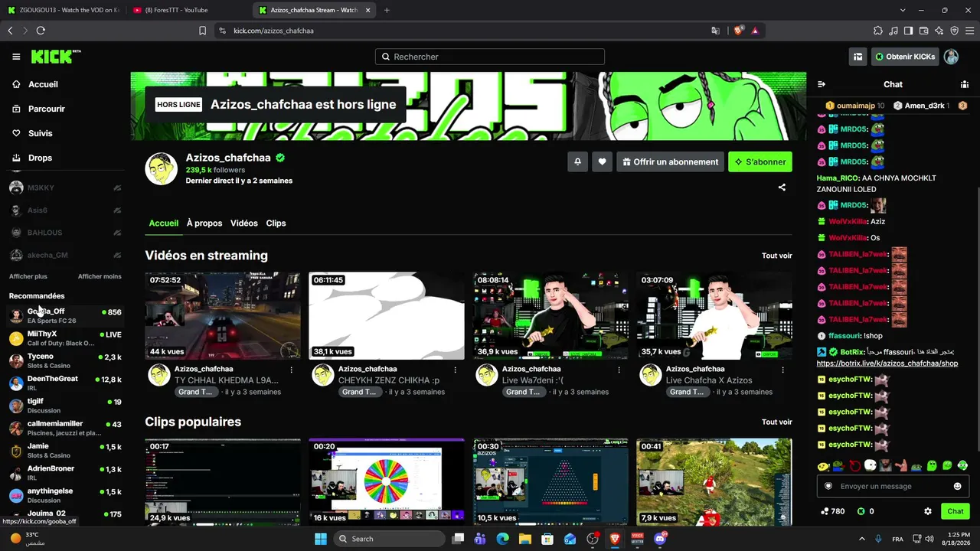
Task: Click the heart follow button on channel
Action: tap(602, 161)
